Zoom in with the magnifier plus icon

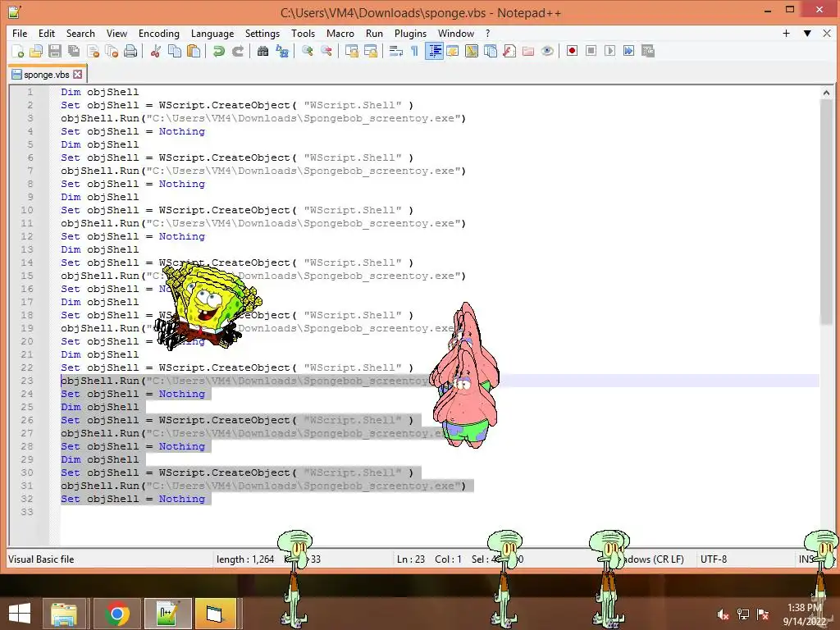point(308,51)
